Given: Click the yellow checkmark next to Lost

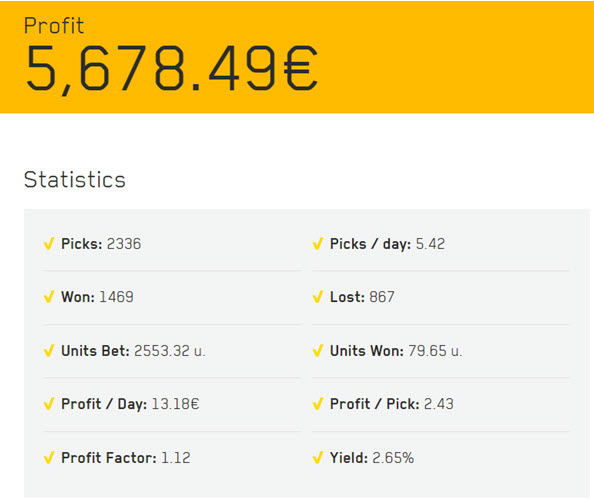Looking at the screenshot, I should click(318, 297).
